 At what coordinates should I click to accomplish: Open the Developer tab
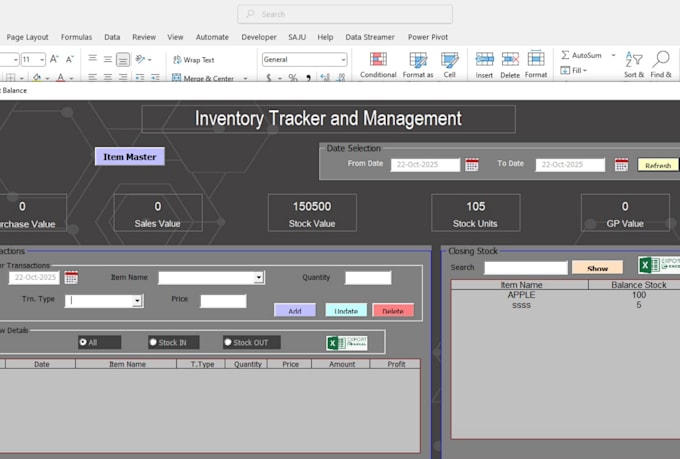tap(259, 37)
